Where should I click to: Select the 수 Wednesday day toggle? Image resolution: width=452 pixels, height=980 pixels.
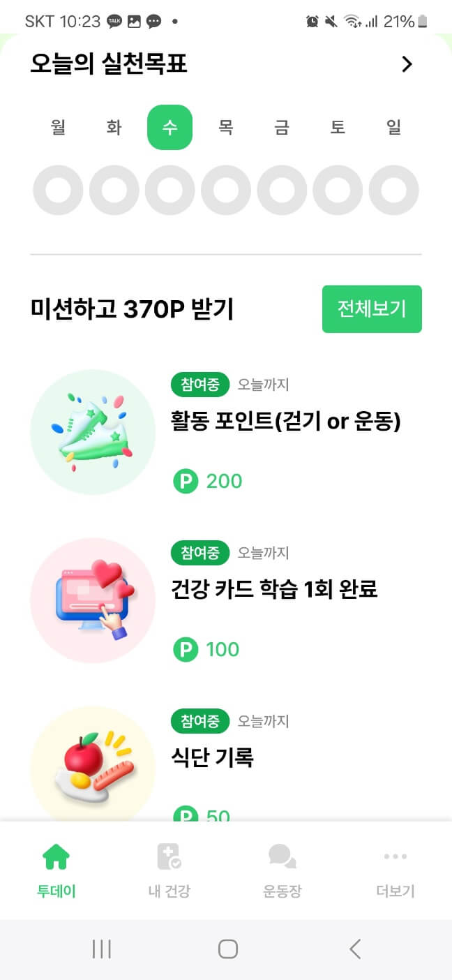pyautogui.click(x=169, y=127)
